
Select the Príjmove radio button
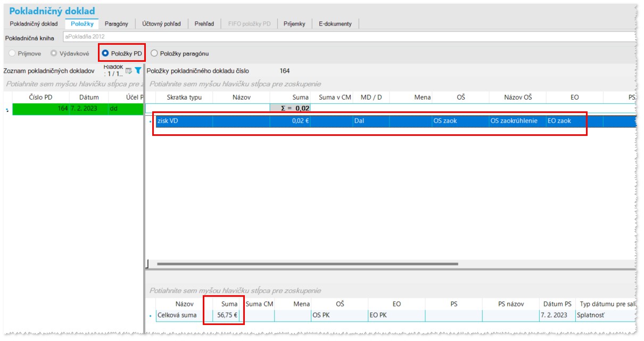pos(12,53)
